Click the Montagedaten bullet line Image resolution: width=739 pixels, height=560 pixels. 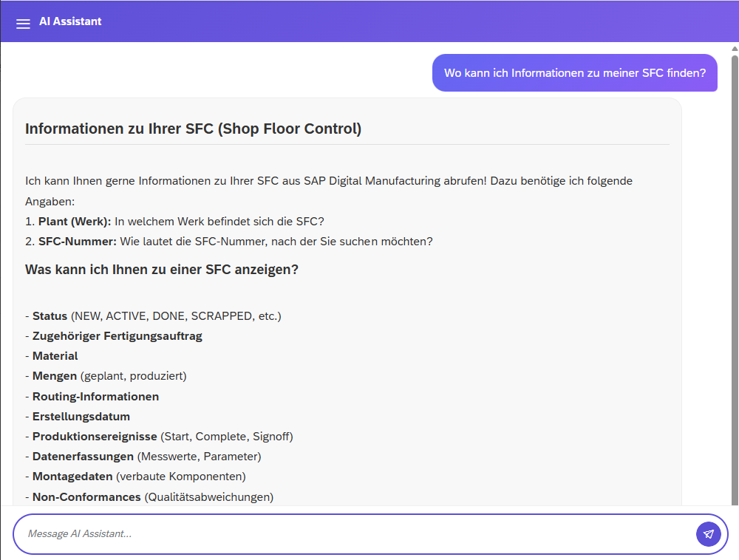coord(135,477)
